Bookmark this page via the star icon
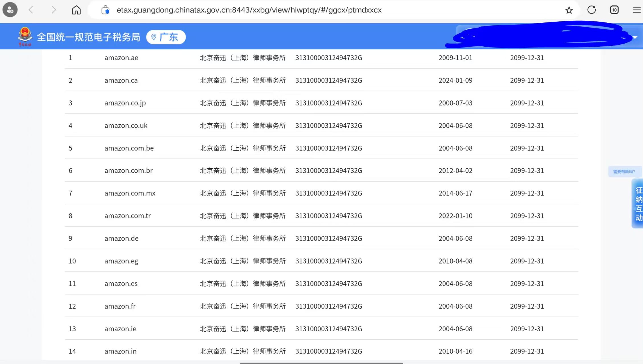Screen dimensions: 643x364 click(x=569, y=10)
